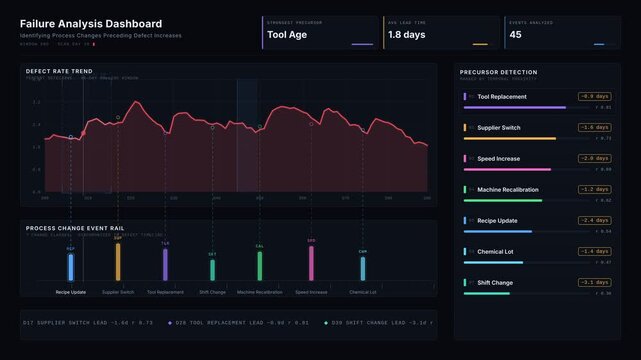The image size is (641, 360).
Task: Click the Precursor Detection heading
Action: coord(499,72)
